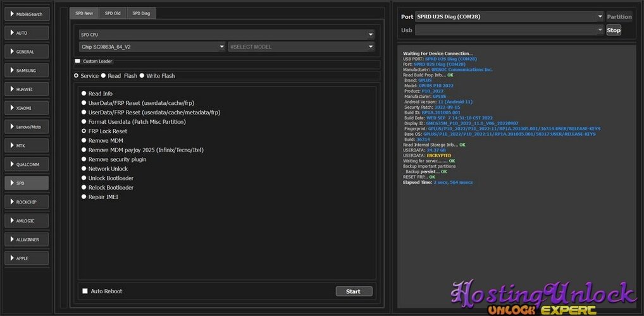The image size is (644, 316).
Task: Choose the Network Unlock option
Action: 105,169
